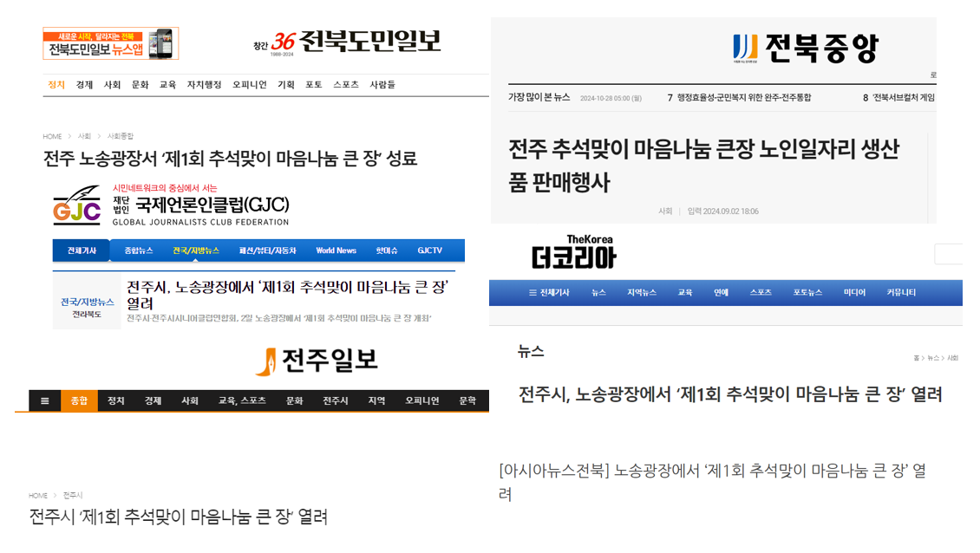Open 전체기사 menu in 더코리아 blue bar
This screenshot has width=980, height=553.
549,293
